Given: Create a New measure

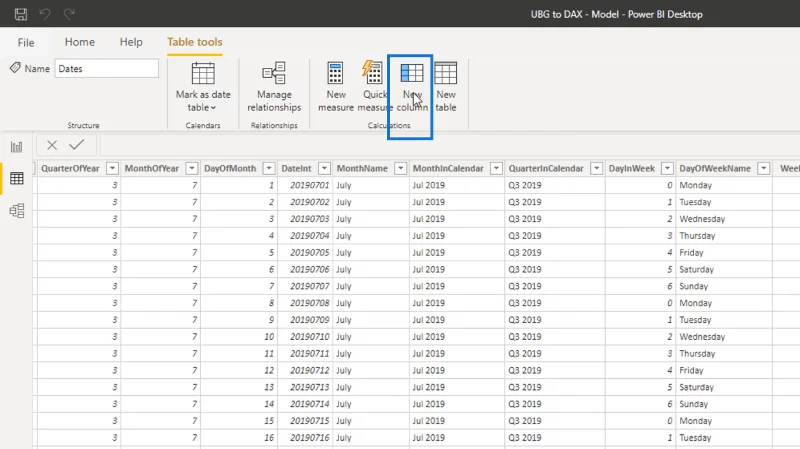Looking at the screenshot, I should 336,87.
